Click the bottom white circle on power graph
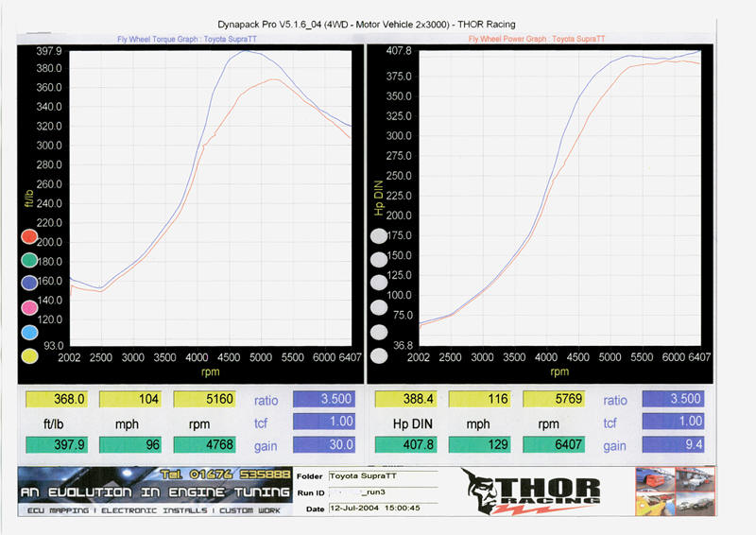Screen dimensions: 756x535 click(379, 356)
